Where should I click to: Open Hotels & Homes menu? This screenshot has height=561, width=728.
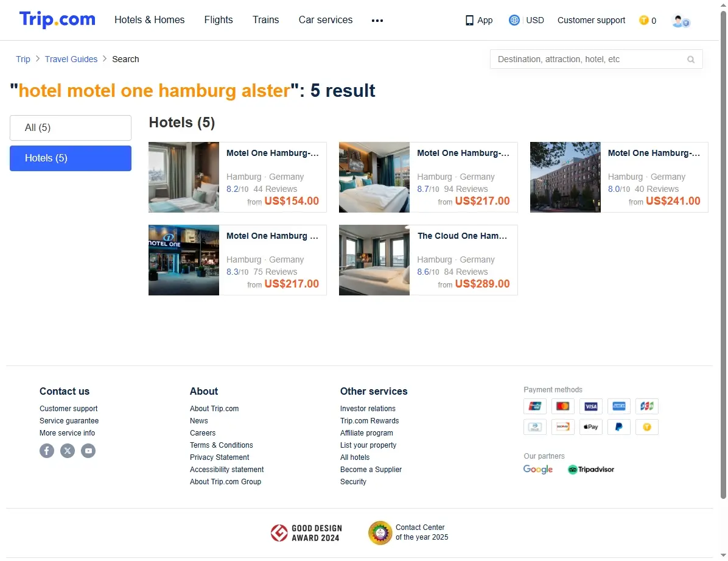[x=150, y=20]
